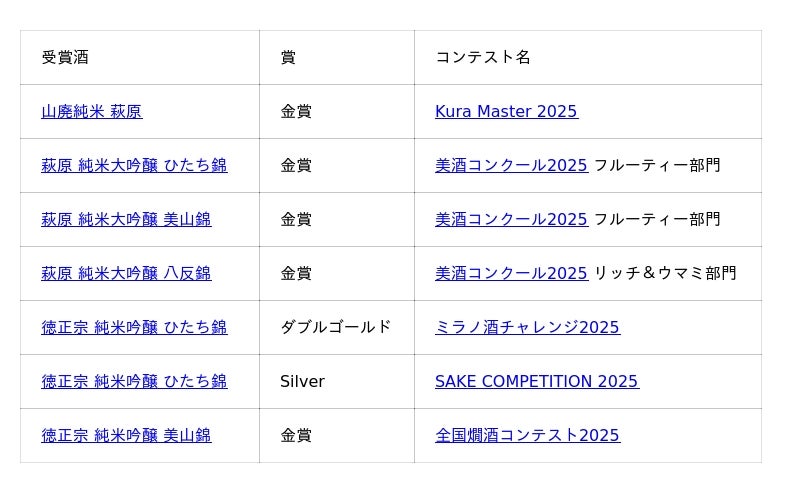Open 萩原 純米大吟醸 八反錦 link
Viewport: 800px width, 493px height.
(x=126, y=274)
